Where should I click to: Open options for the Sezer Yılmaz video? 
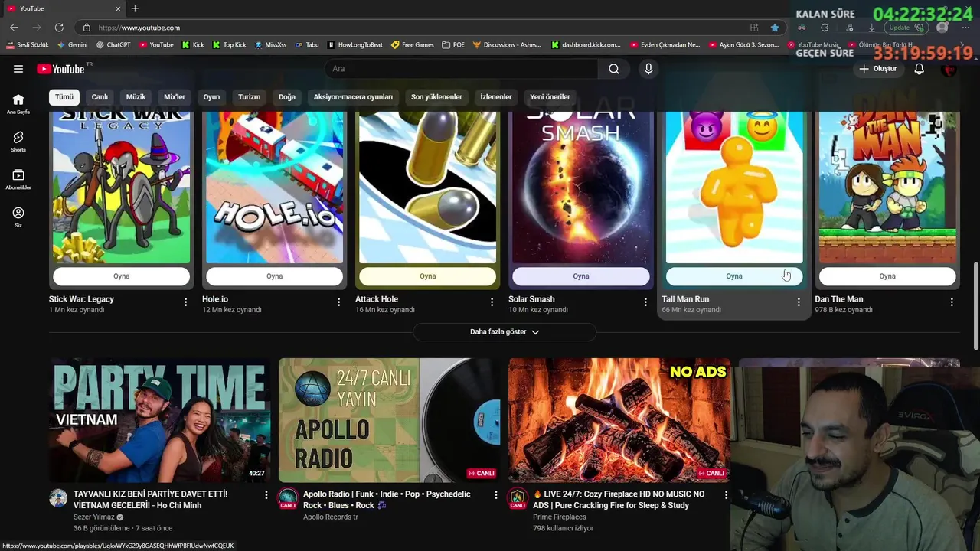click(x=266, y=495)
